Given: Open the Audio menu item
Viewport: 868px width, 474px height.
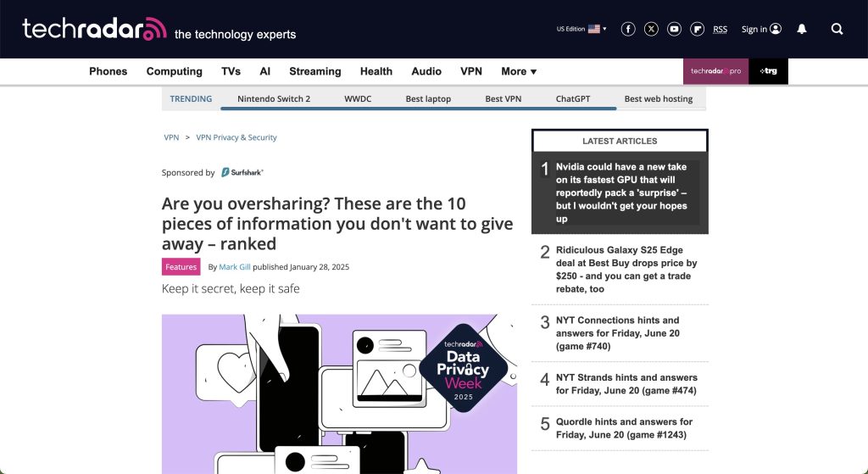Looking at the screenshot, I should pyautogui.click(x=426, y=71).
